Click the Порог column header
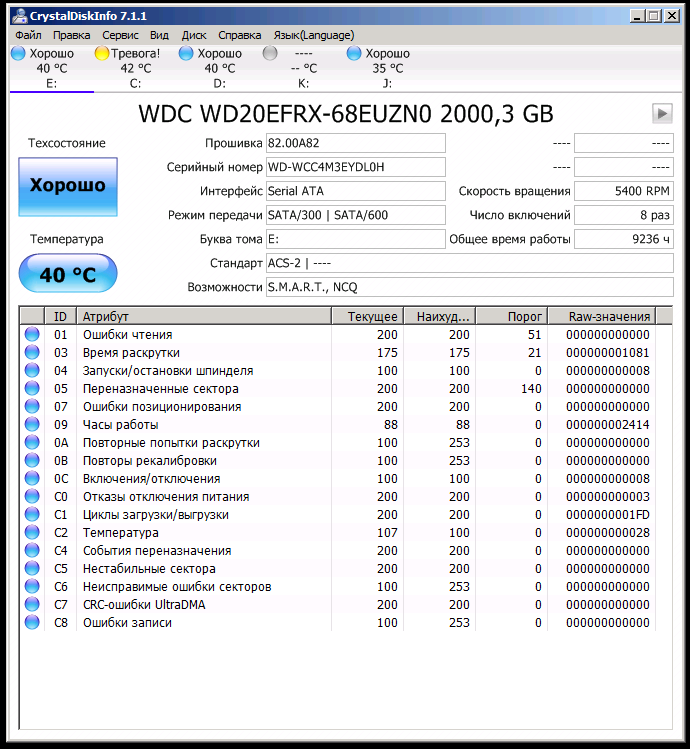Viewport: 690px width, 749px height. (x=512, y=316)
